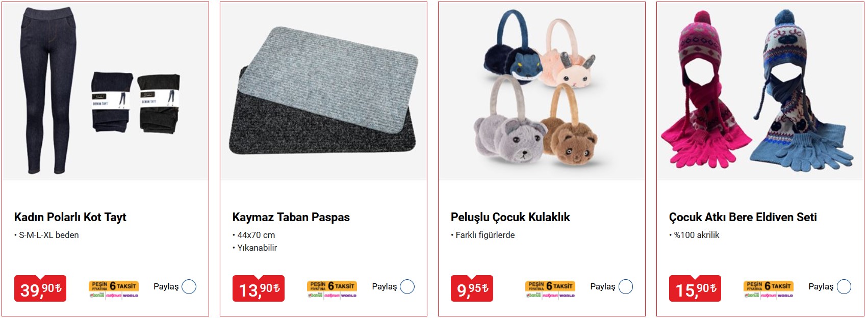Viewport: 868px width, 320px height.
Task: Open the plush earmuffs product image
Action: coord(542,91)
